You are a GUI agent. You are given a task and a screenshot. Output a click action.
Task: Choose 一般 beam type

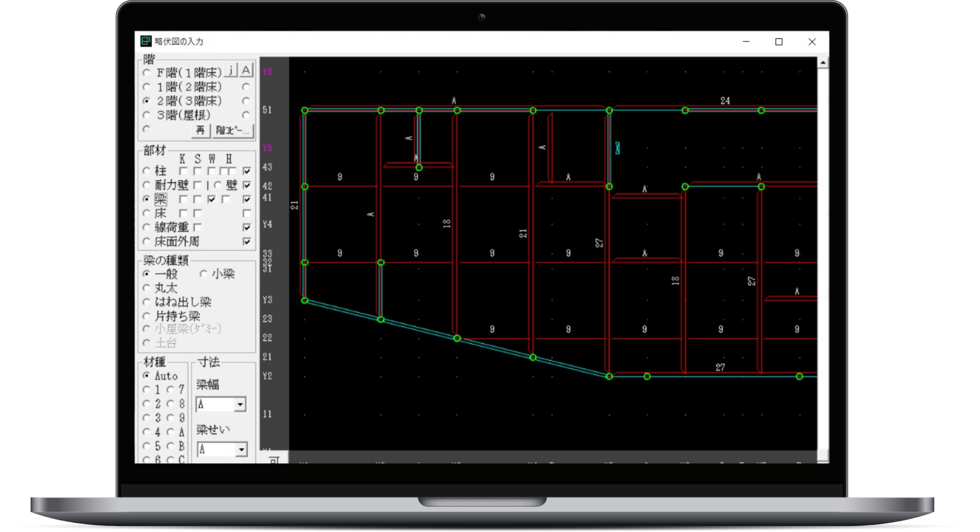coord(146,274)
